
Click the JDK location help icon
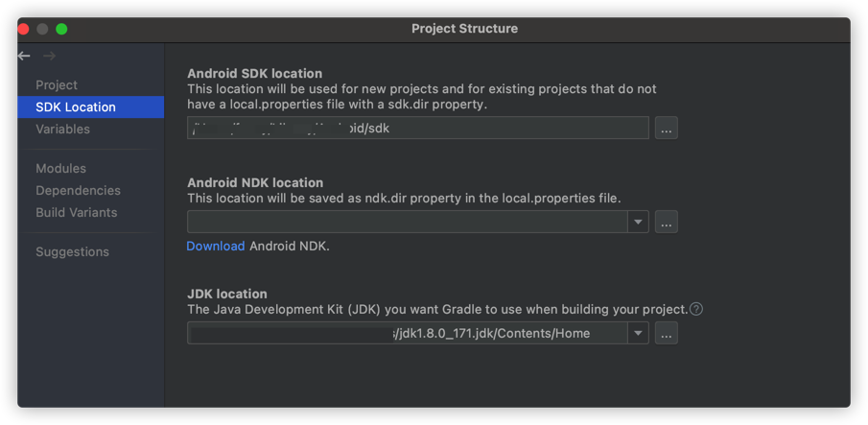pos(696,309)
